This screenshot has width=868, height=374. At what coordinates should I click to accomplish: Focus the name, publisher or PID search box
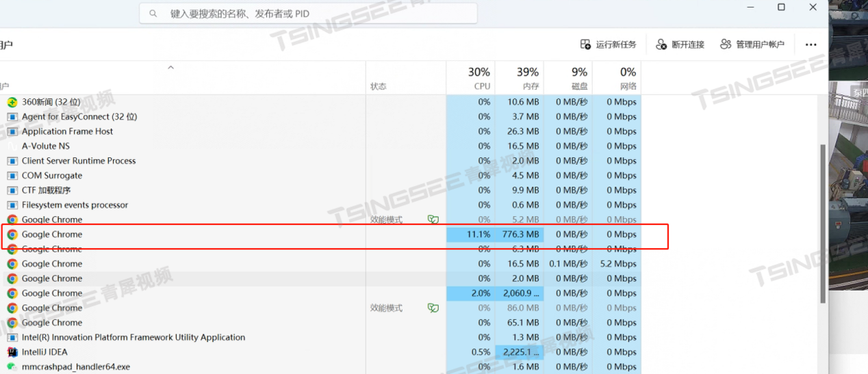pyautogui.click(x=308, y=14)
